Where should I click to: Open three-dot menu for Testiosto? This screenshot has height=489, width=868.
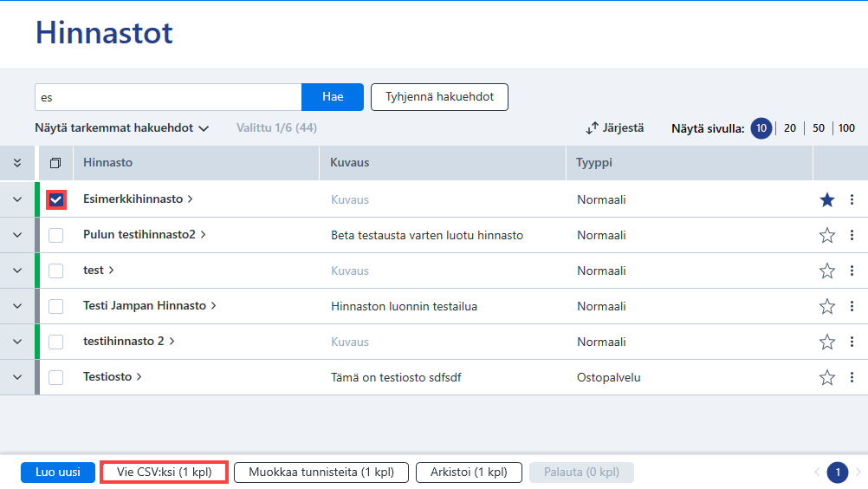(x=852, y=376)
